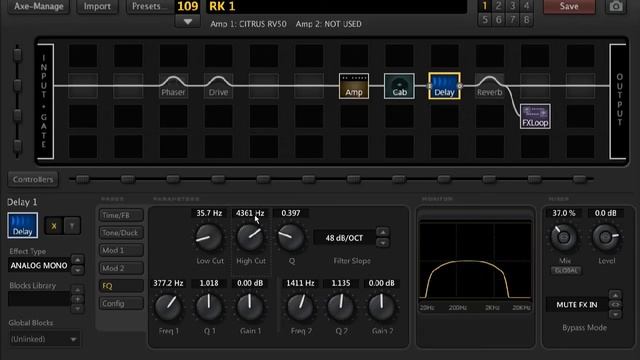Click the 37.0 % Mix value
Viewport: 640px width, 360px height.
[564, 213]
